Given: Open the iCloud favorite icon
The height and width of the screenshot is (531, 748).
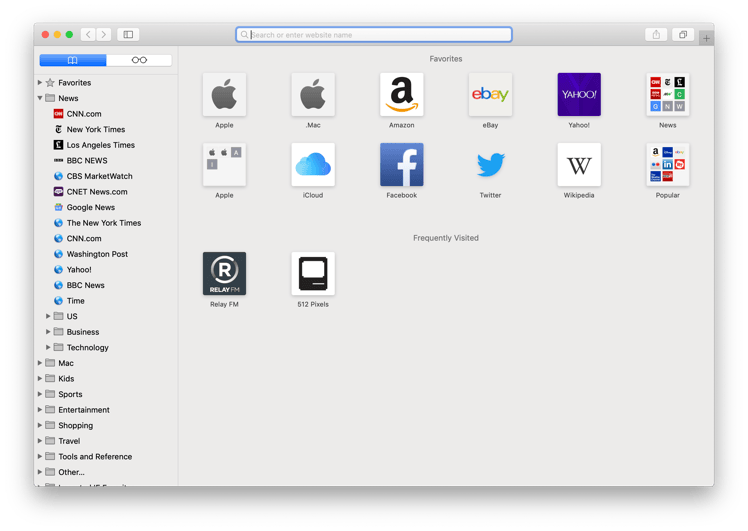Looking at the screenshot, I should click(313, 165).
